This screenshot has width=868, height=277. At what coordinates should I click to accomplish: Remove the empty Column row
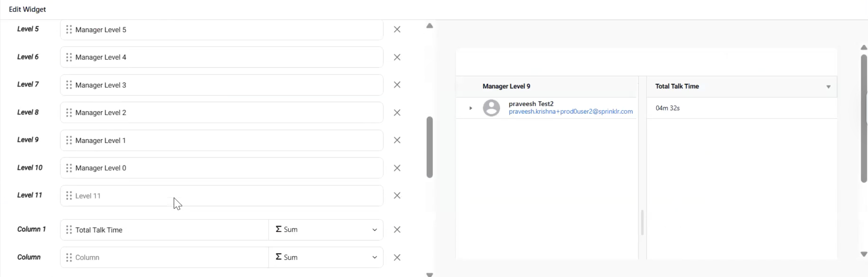point(397,258)
